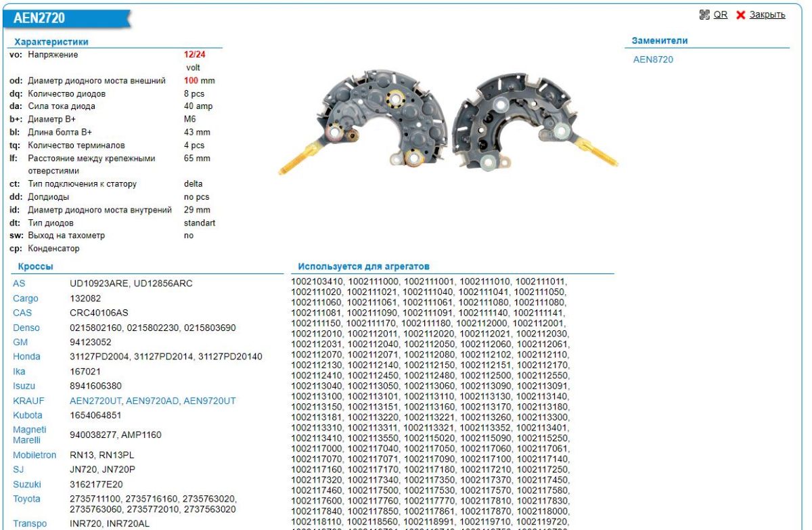This screenshot has width=812, height=530.
Task: Click the CAS brand link
Action: click(22, 313)
